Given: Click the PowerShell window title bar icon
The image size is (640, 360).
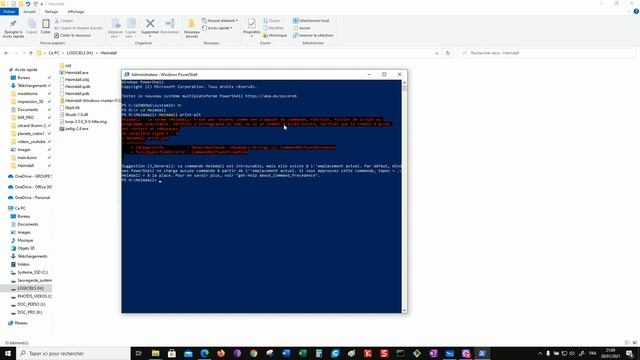Looking at the screenshot, I should (x=127, y=75).
